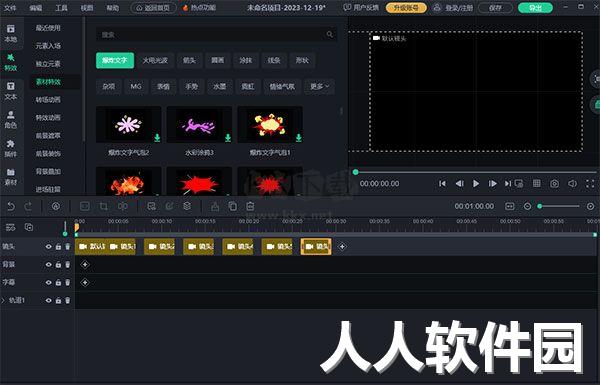This screenshot has width=600, height=385.
Task: Jump to the end of the preview
Action: 507,184
